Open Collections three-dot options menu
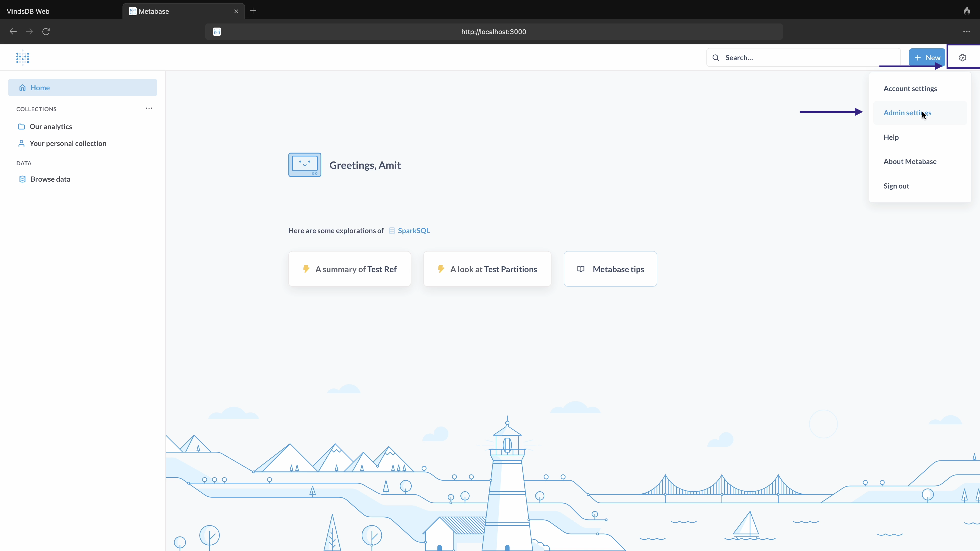 [149, 108]
